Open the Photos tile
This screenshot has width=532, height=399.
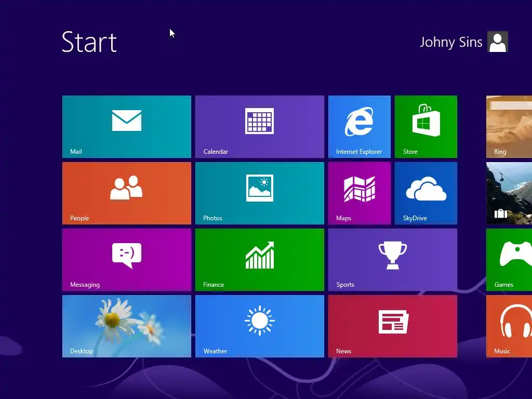coord(260,193)
